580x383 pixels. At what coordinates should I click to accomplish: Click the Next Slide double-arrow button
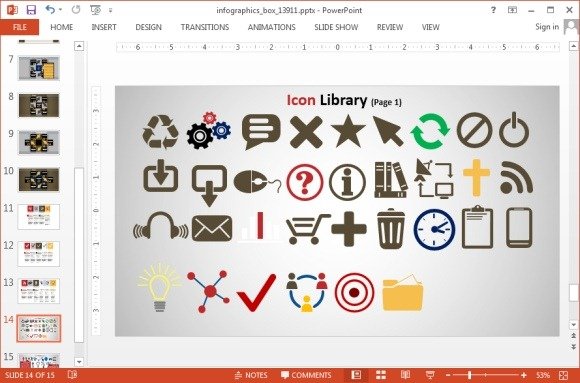pos(574,347)
